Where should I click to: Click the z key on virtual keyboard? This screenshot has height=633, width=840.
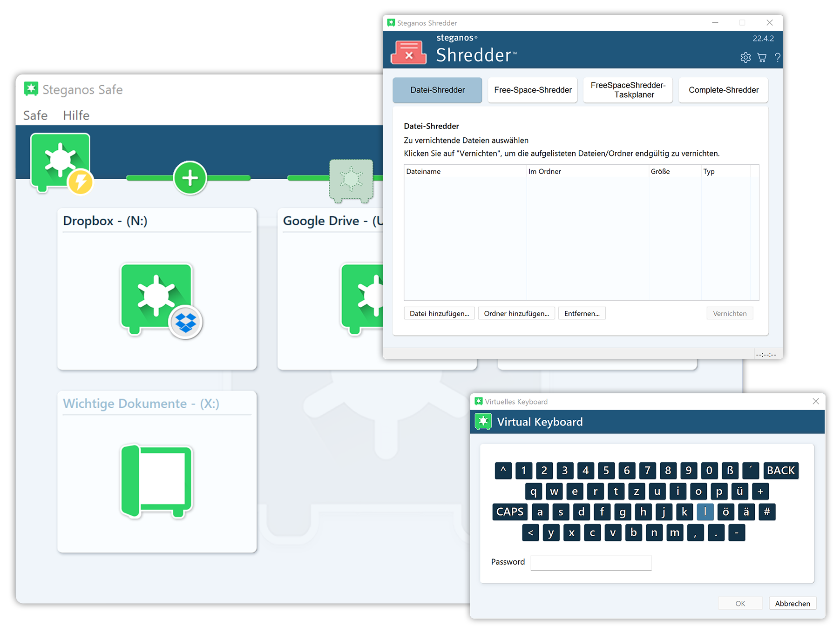637,491
